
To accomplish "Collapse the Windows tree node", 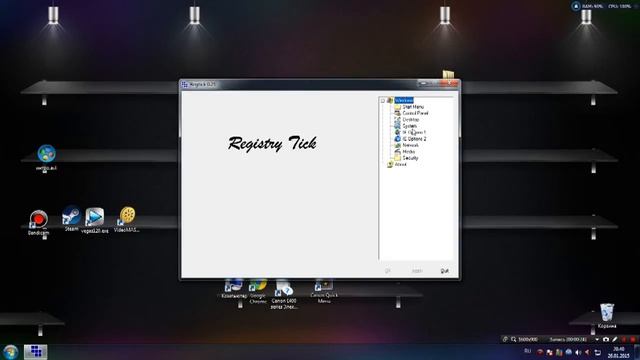I will [x=382, y=100].
